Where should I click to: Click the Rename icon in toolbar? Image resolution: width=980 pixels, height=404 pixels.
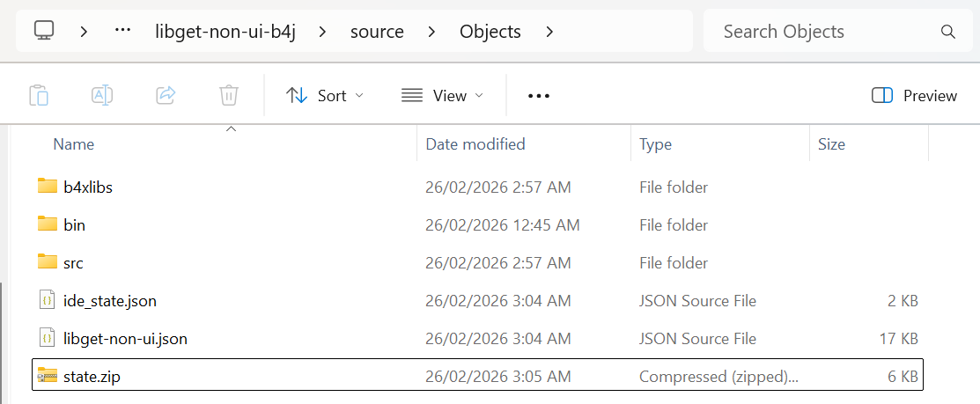[x=102, y=95]
